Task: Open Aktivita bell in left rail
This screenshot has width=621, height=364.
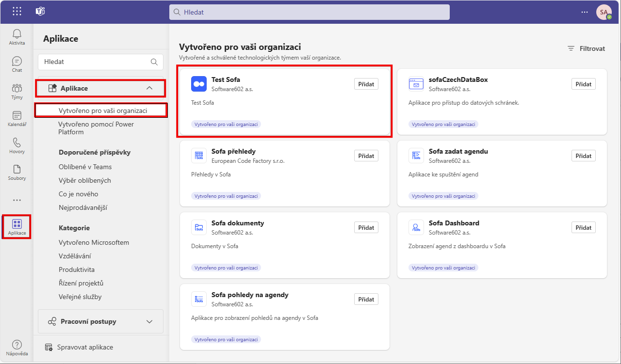Action: coord(17,37)
